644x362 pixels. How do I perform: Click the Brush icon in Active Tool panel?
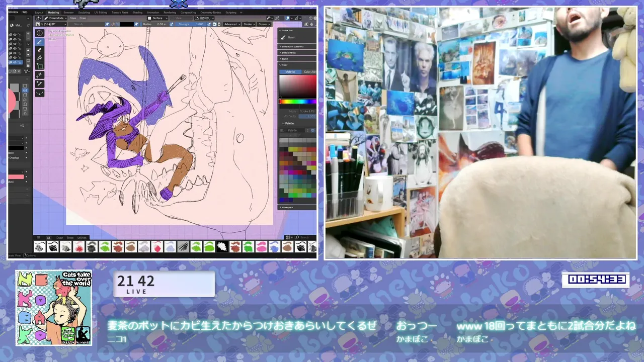[x=283, y=38]
